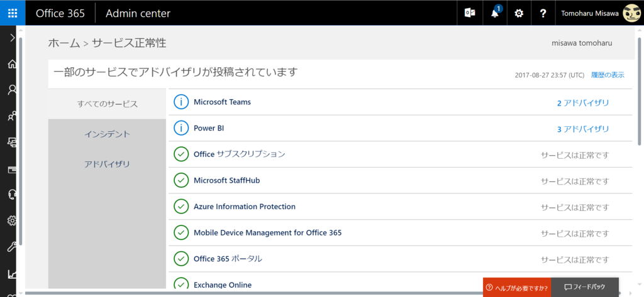This screenshot has width=644, height=297.
Task: Go to Home icon in sidebar
Action: [x=13, y=64]
